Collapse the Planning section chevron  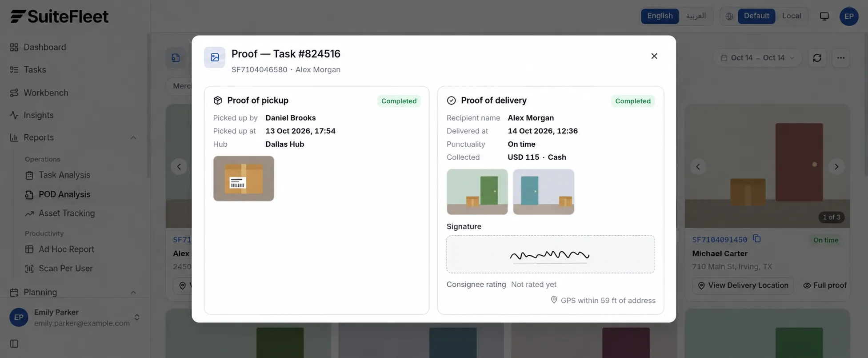[x=133, y=293]
